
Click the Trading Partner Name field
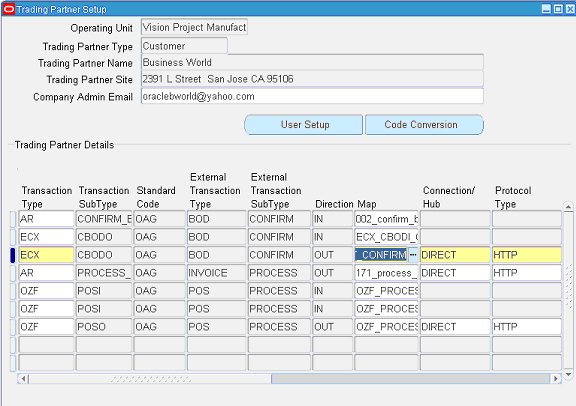pos(312,62)
